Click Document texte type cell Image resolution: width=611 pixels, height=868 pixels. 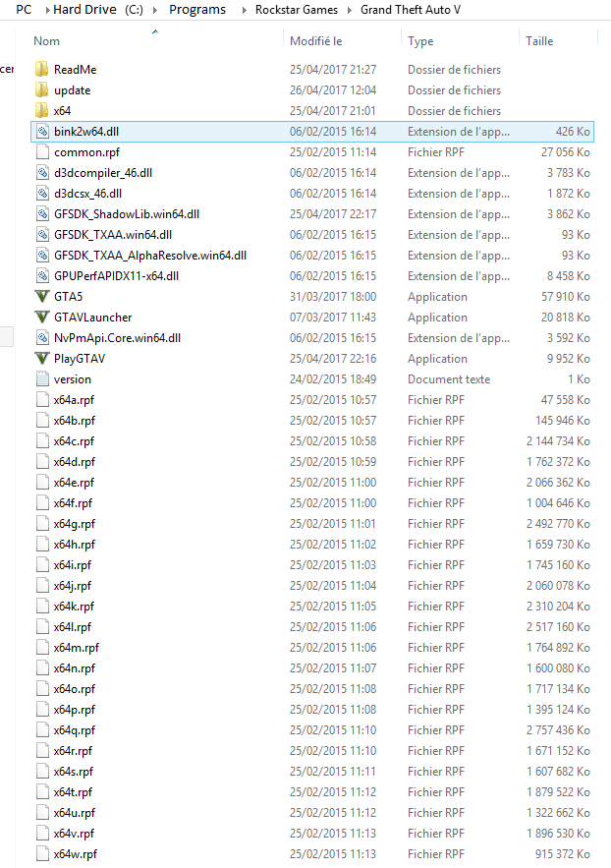pyautogui.click(x=449, y=379)
